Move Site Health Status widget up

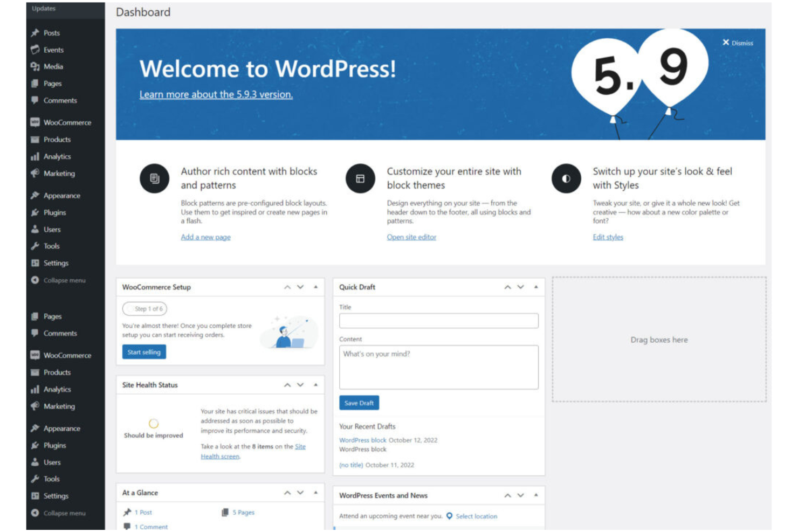287,385
